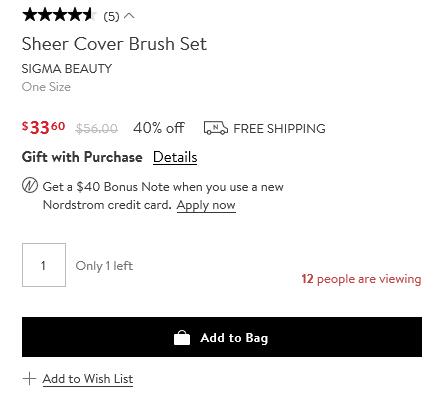Viewport: 438px width, 410px height.
Task: Click the quantity box showing 1
Action: (x=44, y=265)
